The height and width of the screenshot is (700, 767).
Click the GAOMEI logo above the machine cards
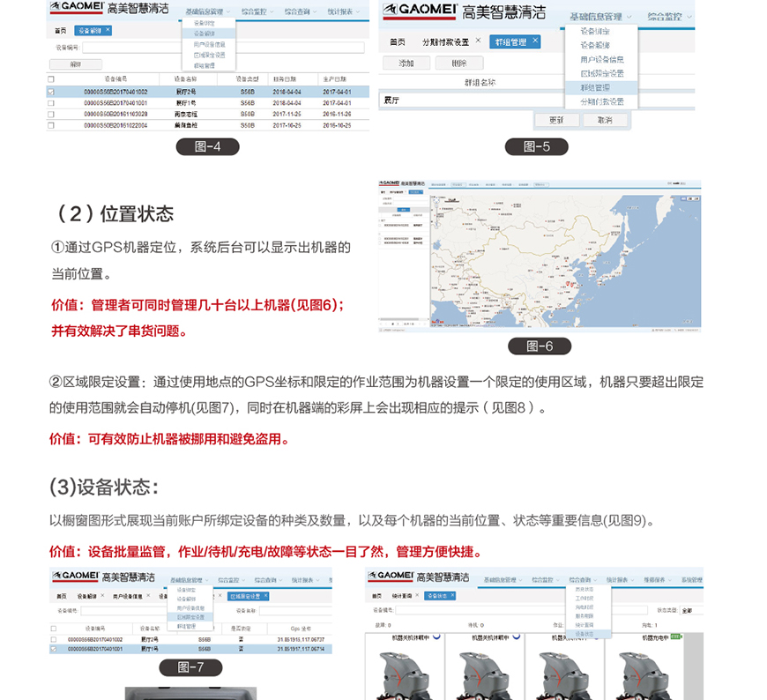tap(391, 576)
